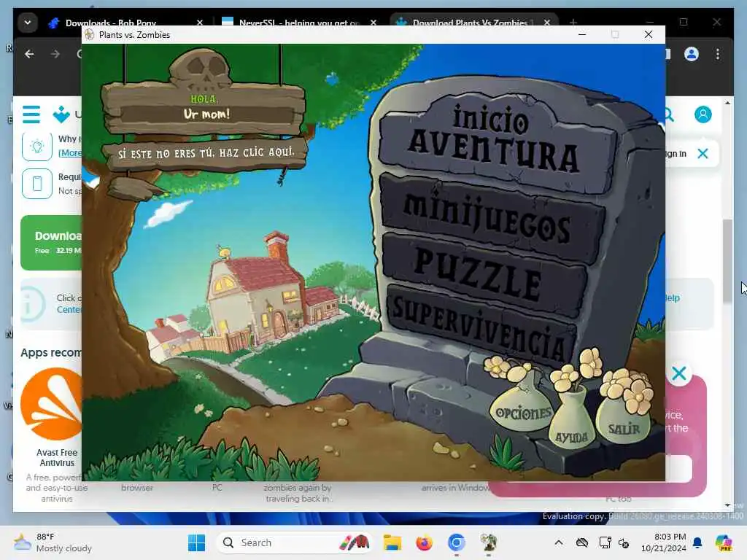Switch to Downloads - Bob Pony tab in browser

pyautogui.click(x=111, y=23)
